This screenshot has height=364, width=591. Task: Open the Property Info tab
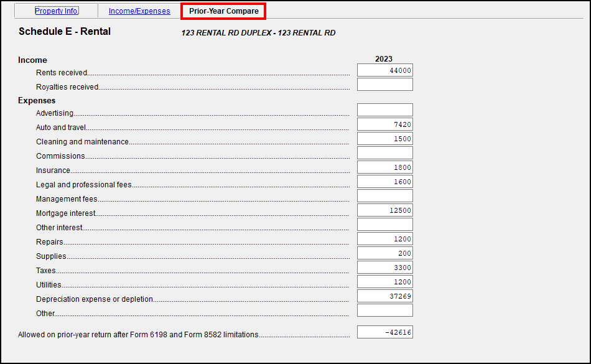tap(57, 11)
